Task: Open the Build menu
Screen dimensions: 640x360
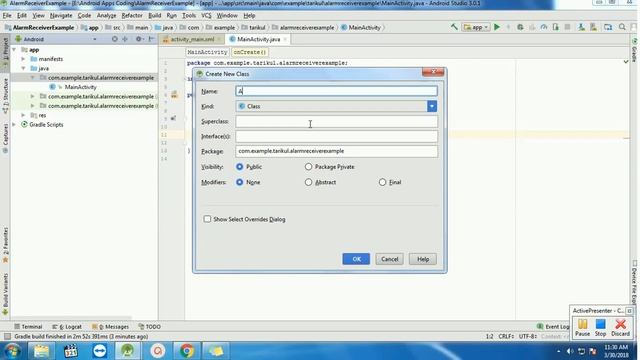Action: coord(154,16)
